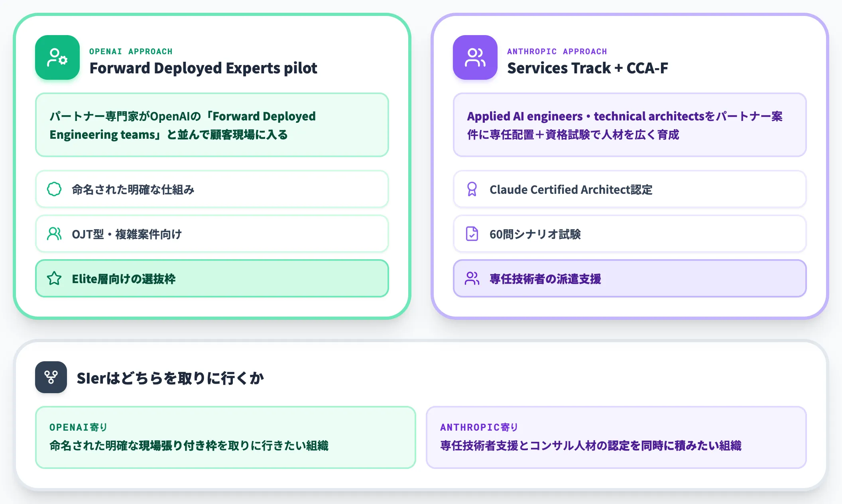Click the users icon in OJT型・複雑案件向け row
This screenshot has width=842, height=504.
[x=54, y=234]
